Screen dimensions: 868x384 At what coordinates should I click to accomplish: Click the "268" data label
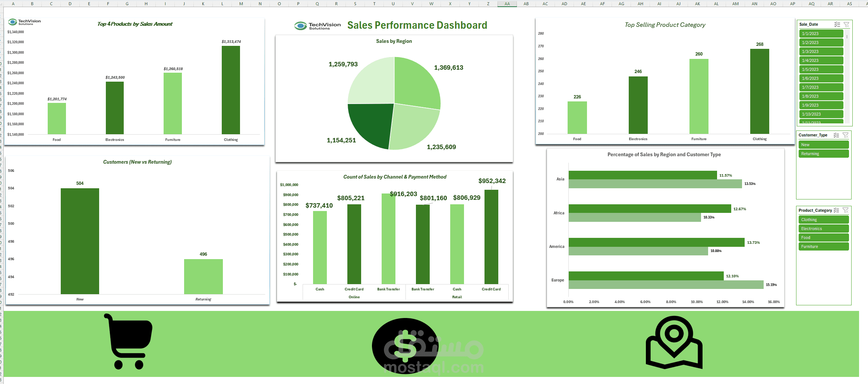pos(760,44)
